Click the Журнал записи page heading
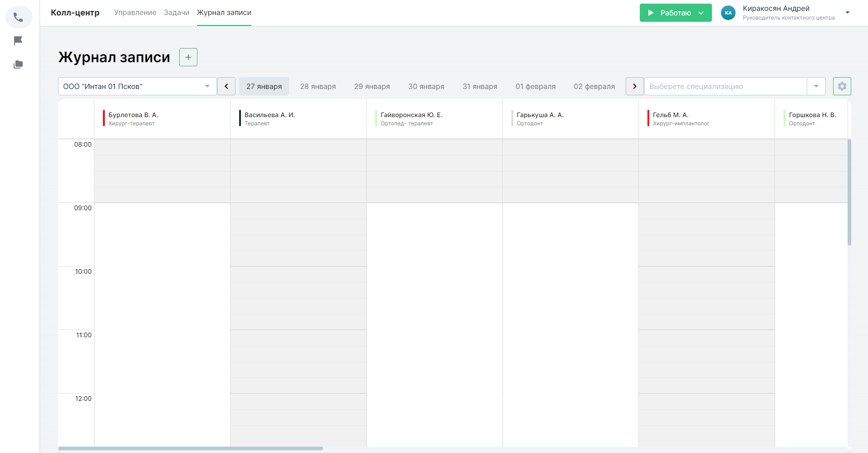Image resolution: width=868 pixels, height=453 pixels. 114,57
